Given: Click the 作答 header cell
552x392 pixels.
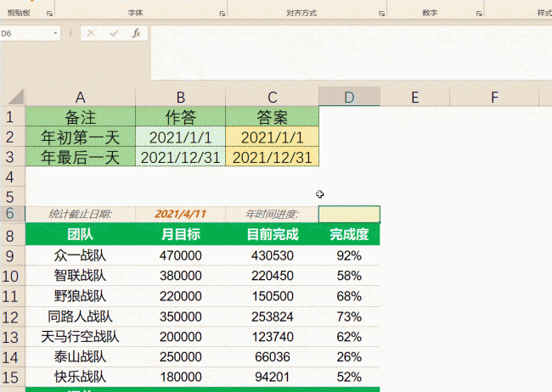Looking at the screenshot, I should pos(181,117).
